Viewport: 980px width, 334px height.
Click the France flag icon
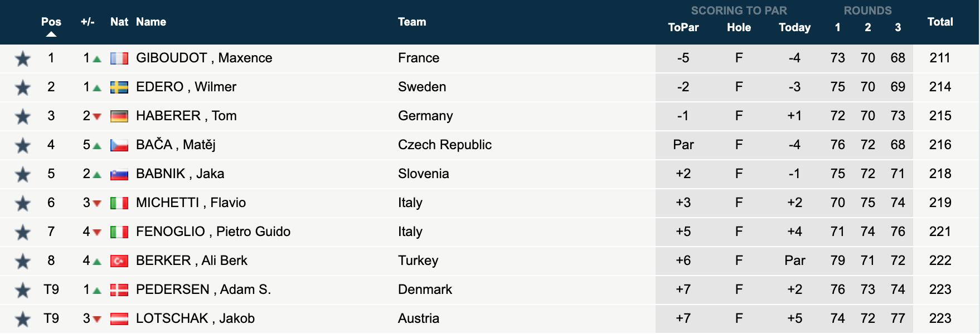point(119,58)
